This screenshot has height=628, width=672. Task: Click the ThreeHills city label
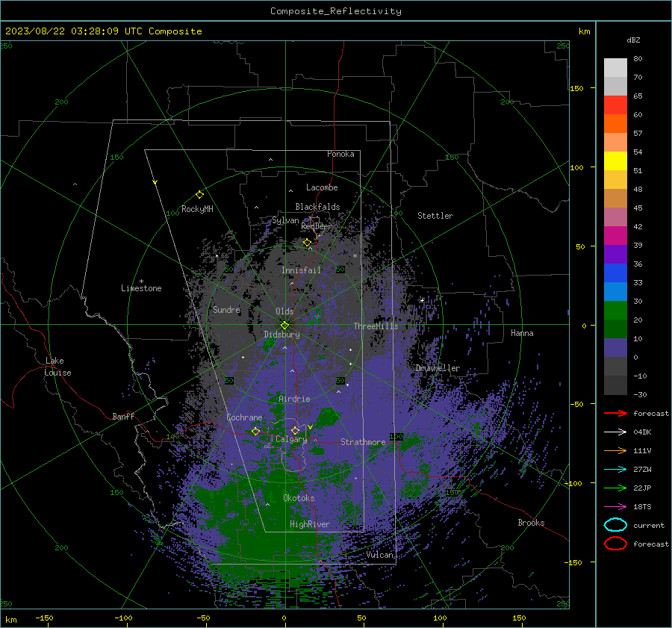(x=376, y=326)
